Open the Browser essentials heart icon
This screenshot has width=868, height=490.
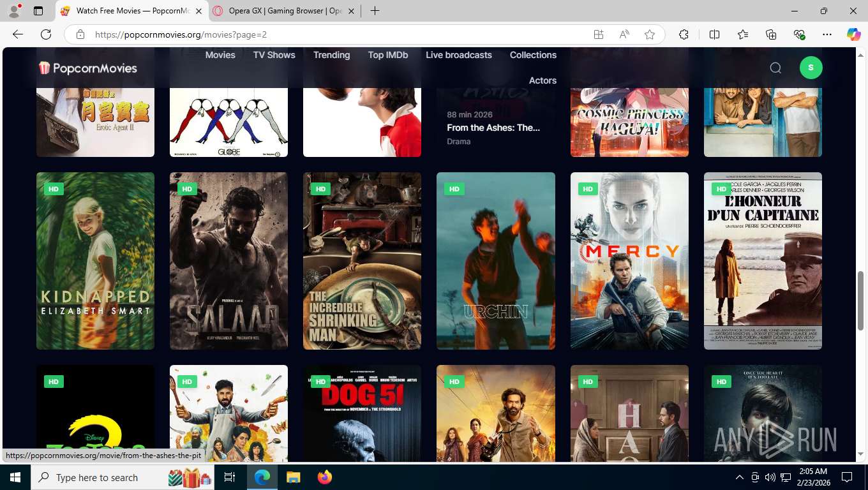pos(799,34)
